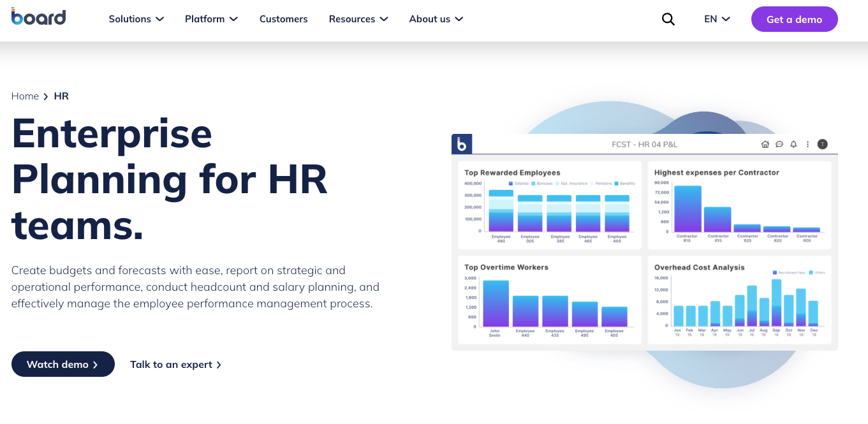Click the home icon in dashboard preview
This screenshot has width=868, height=424.
pos(765,144)
